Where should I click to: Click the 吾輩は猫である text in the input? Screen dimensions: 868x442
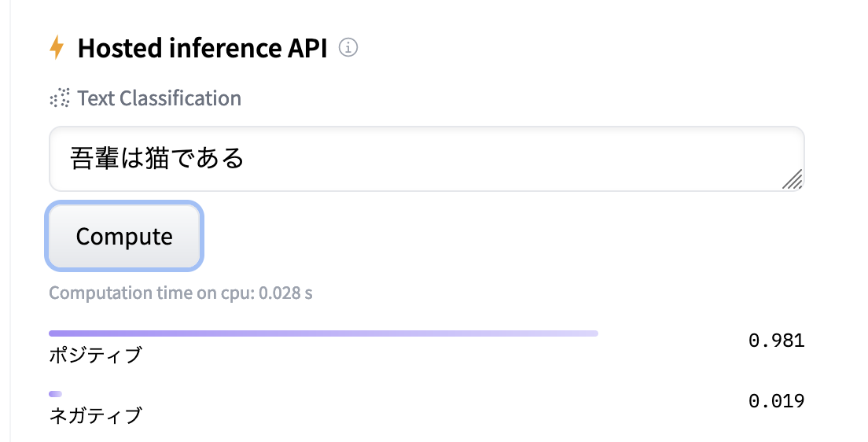point(156,159)
